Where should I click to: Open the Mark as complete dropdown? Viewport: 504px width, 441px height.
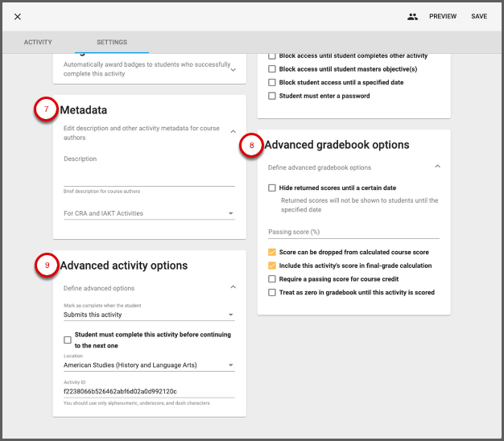pos(149,315)
